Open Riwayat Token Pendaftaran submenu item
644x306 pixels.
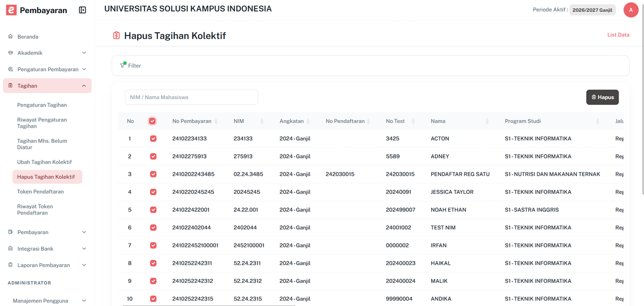(x=35, y=209)
